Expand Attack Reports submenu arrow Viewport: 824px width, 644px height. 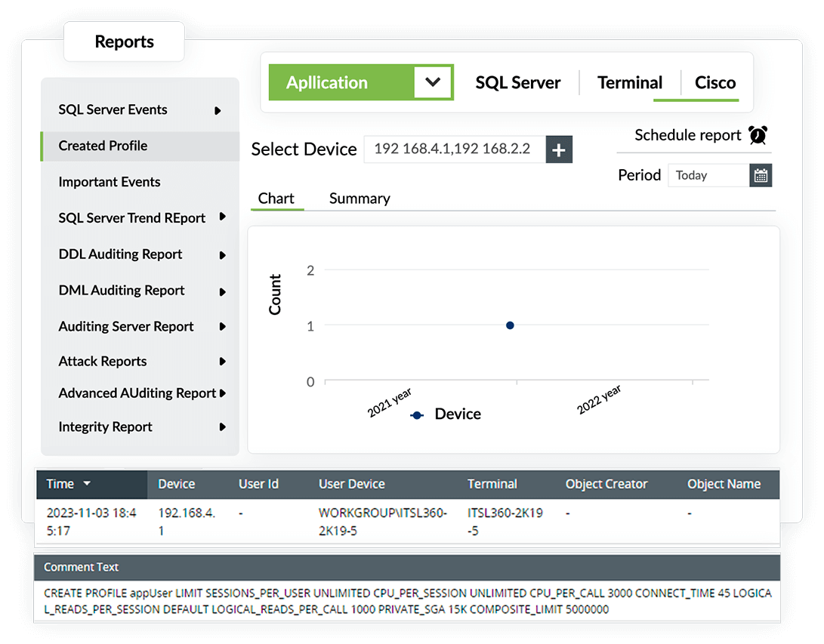[222, 362]
